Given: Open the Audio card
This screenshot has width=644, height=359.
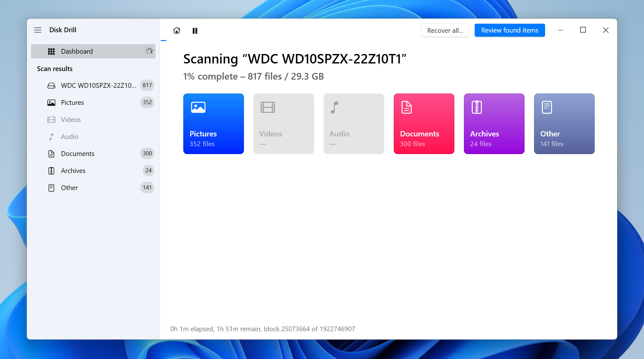Looking at the screenshot, I should tap(354, 124).
